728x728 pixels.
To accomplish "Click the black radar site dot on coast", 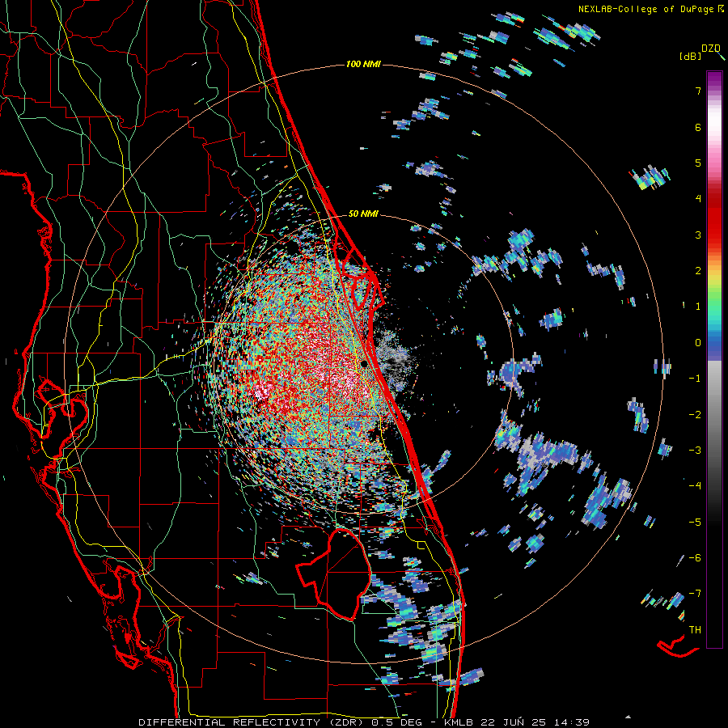I will click(364, 364).
